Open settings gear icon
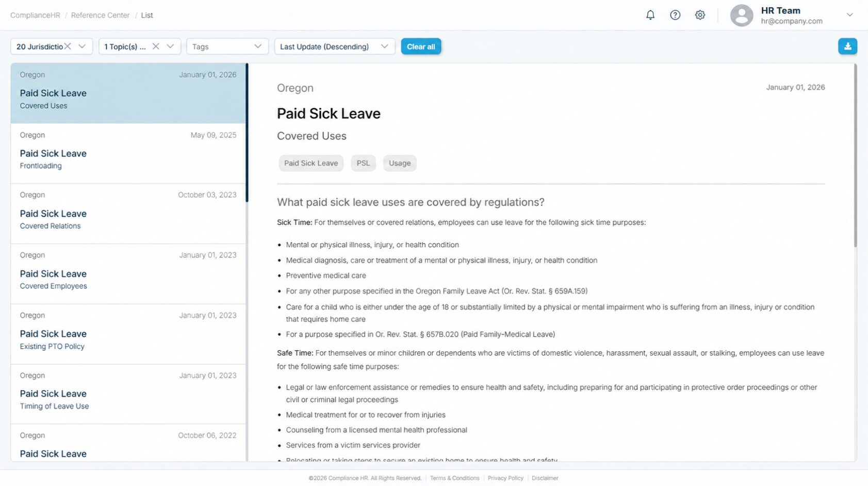Viewport: 868px width, 486px height. [700, 15]
